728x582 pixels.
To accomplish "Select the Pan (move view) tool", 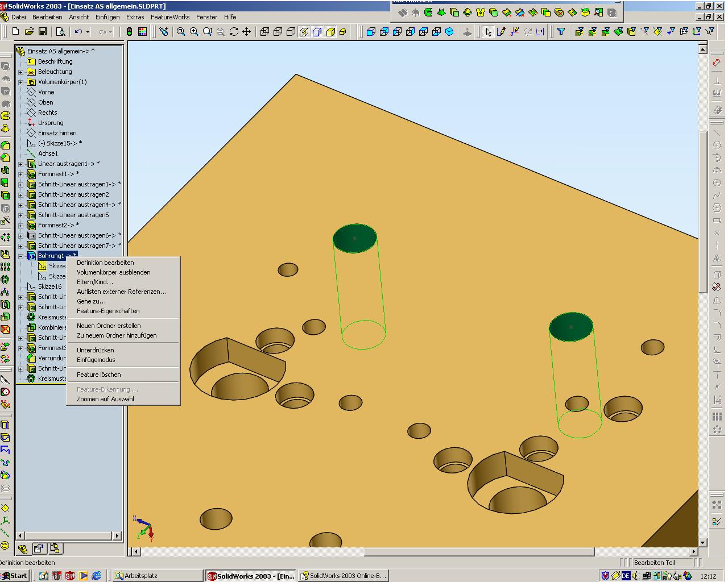I will point(247,32).
